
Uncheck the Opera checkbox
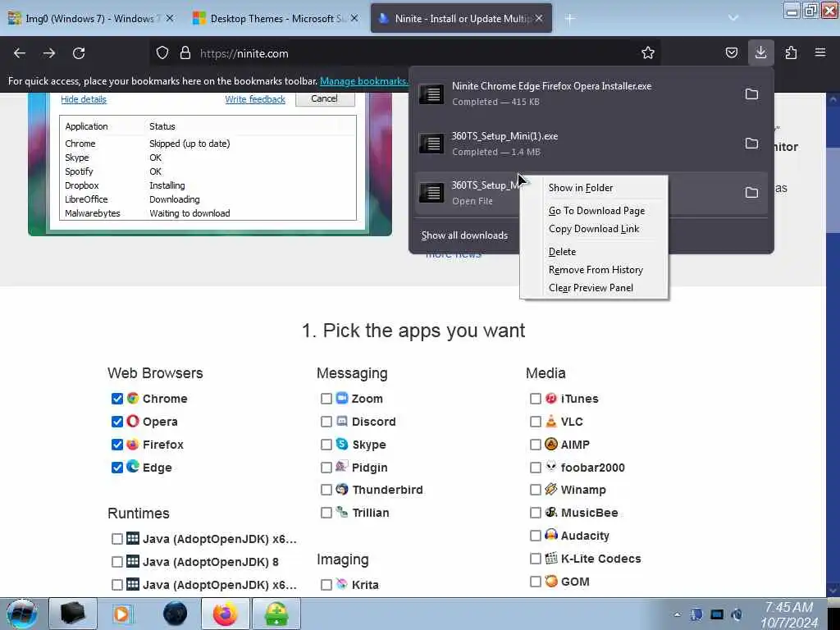pos(117,422)
